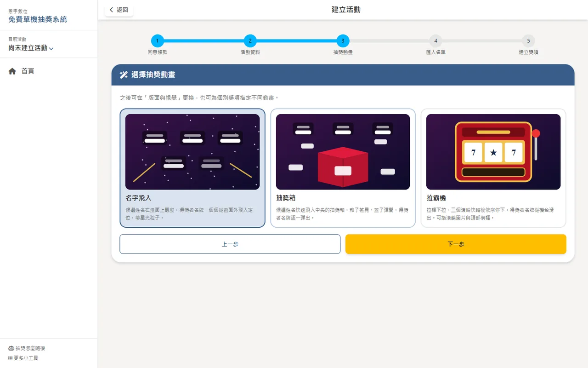588x368 pixels.
Task: Click the magic wand icon in 選擇抽獎動畫 header
Action: tap(124, 75)
